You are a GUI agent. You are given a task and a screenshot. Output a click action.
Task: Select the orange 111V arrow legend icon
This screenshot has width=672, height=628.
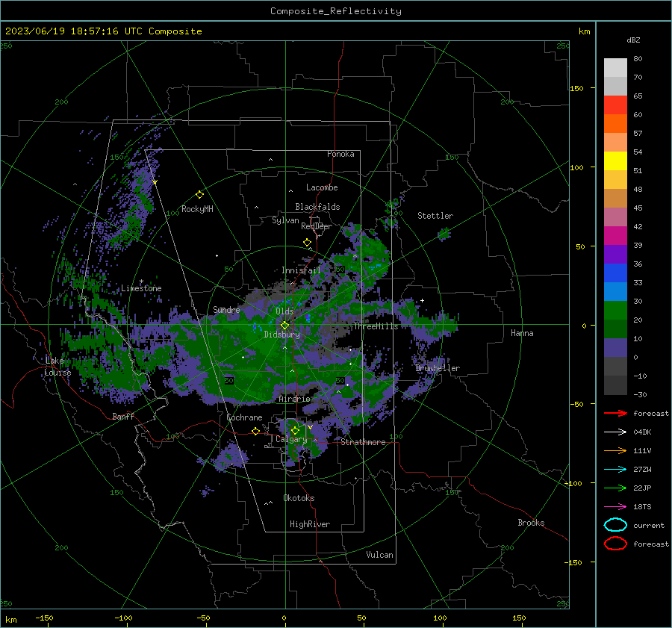point(615,450)
